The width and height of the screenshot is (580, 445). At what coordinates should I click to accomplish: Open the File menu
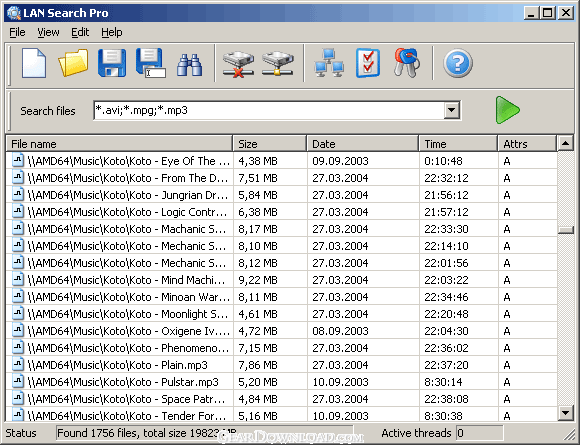[x=17, y=32]
